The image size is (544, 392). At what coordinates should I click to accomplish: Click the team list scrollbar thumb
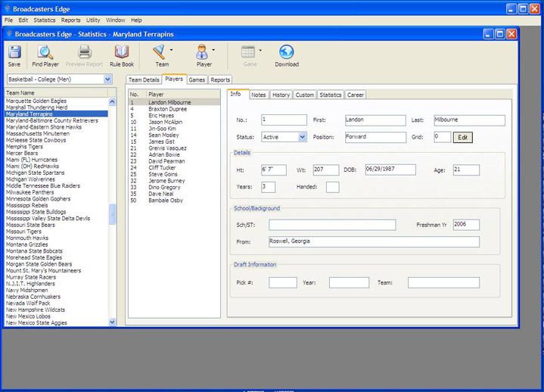[112, 214]
